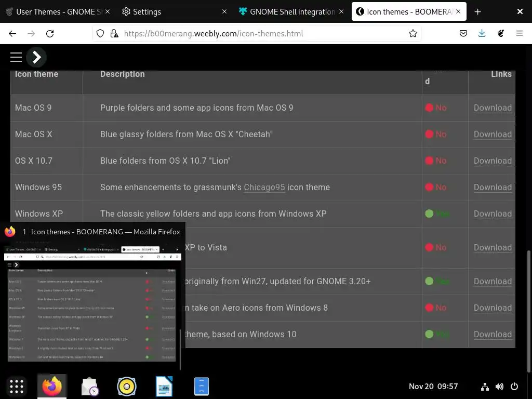The image size is (532, 399).
Task: Go back to the previous page
Action: click(x=12, y=33)
